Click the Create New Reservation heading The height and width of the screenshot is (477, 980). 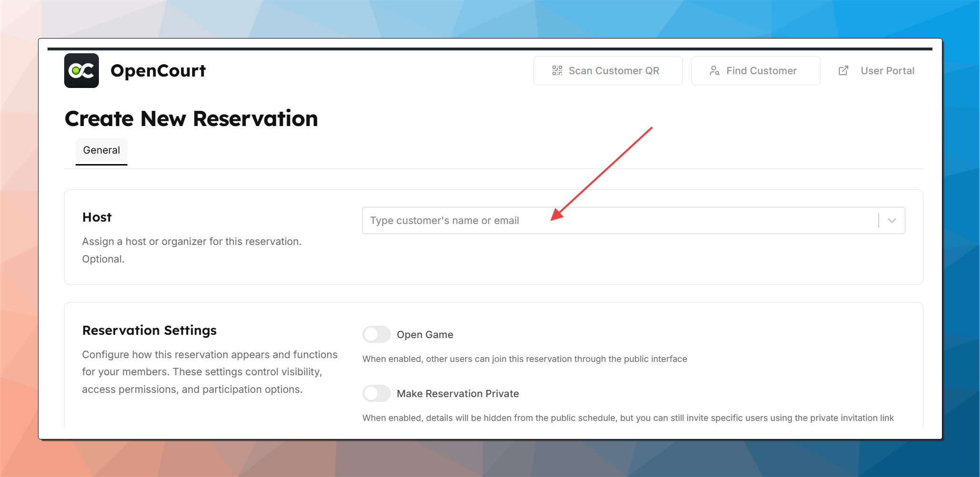pyautogui.click(x=191, y=118)
